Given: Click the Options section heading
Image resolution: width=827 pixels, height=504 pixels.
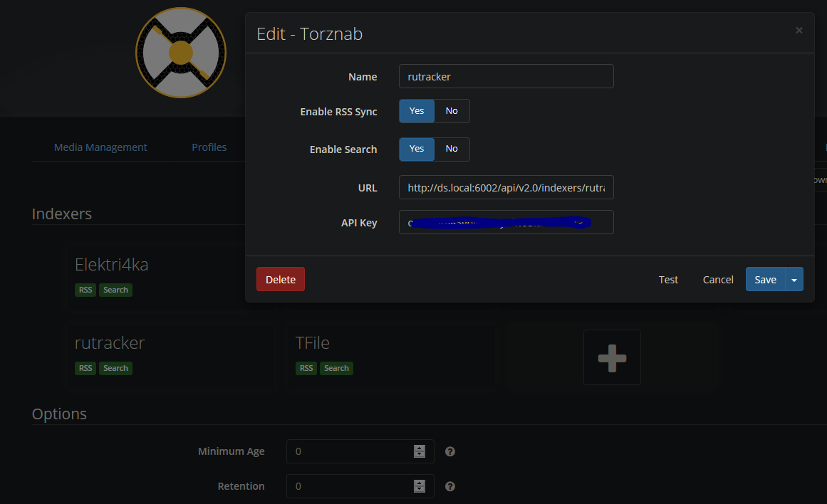Looking at the screenshot, I should pyautogui.click(x=59, y=414).
